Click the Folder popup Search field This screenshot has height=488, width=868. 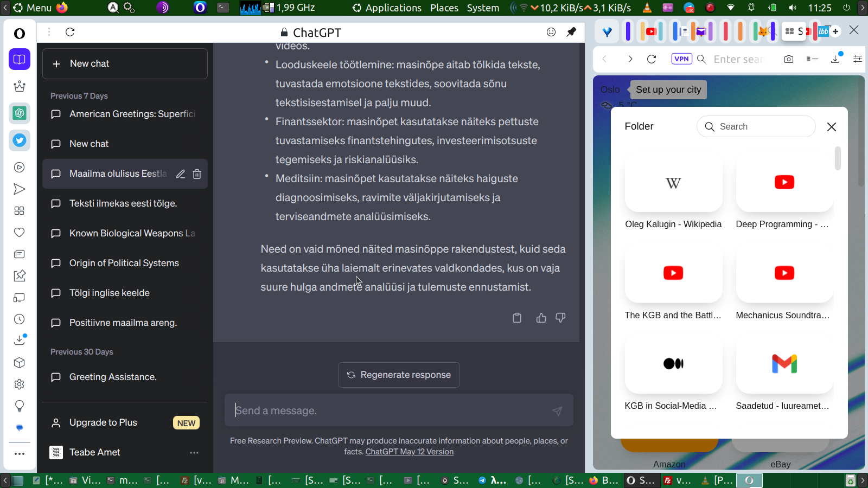pos(756,126)
